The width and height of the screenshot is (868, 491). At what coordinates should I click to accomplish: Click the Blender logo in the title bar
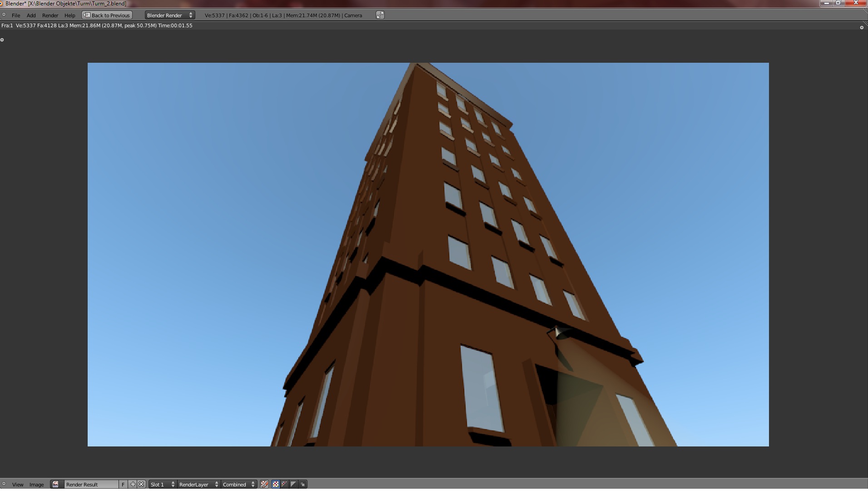point(1,4)
